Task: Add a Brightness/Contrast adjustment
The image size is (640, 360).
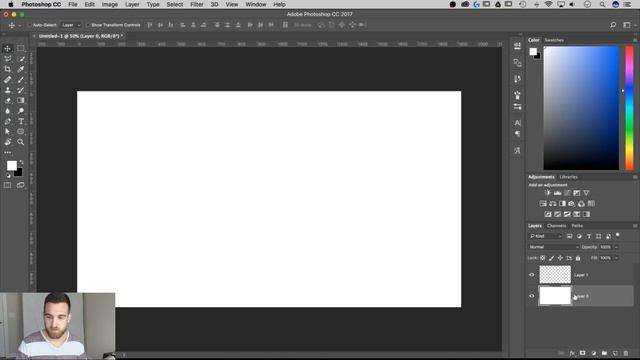Action: pyautogui.click(x=548, y=193)
